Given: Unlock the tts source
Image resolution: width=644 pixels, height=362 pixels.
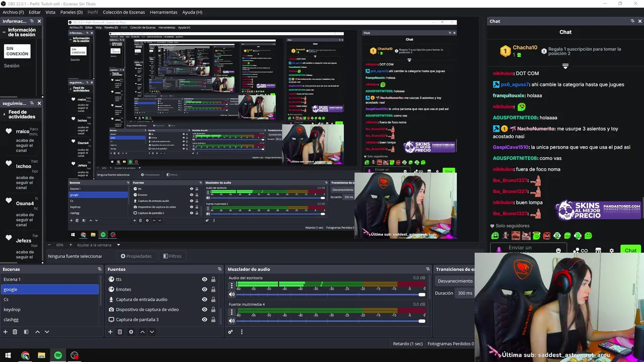Looking at the screenshot, I should [213, 279].
